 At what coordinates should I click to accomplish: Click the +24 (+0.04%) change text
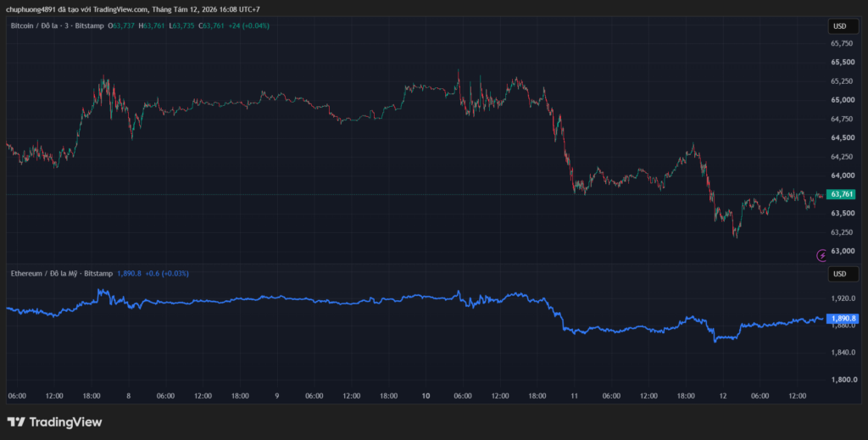248,26
